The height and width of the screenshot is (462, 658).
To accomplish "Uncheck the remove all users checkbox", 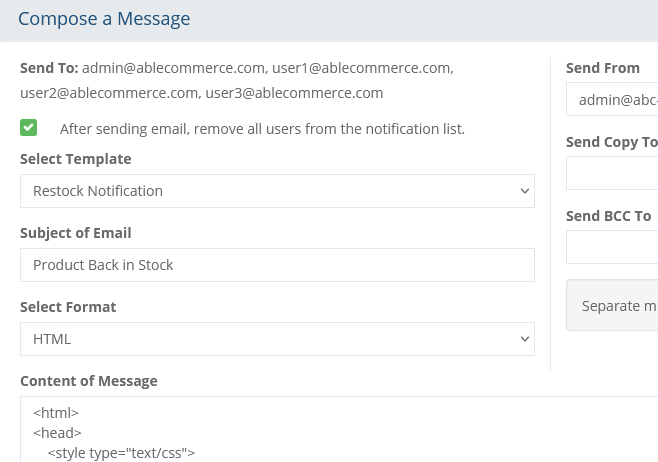I will pyautogui.click(x=29, y=128).
